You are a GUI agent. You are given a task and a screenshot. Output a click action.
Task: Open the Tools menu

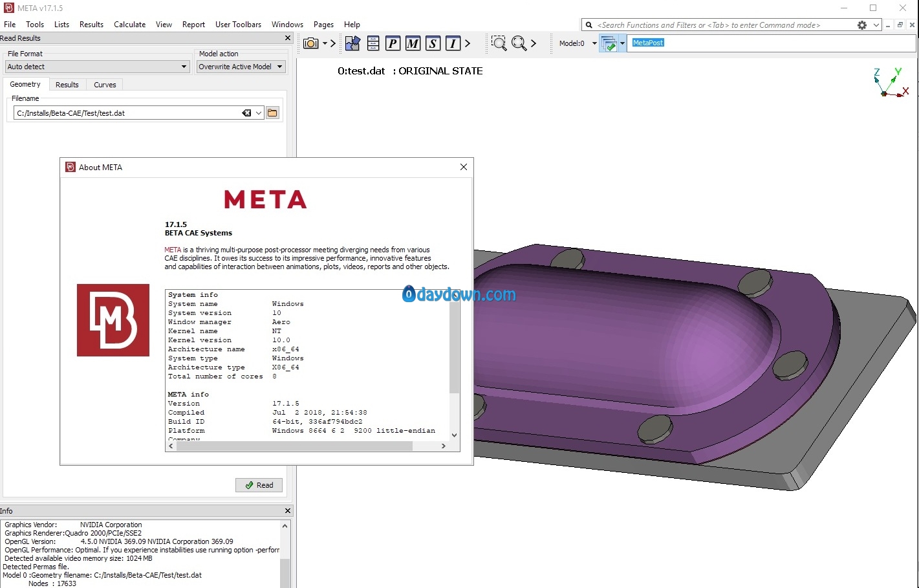point(35,25)
